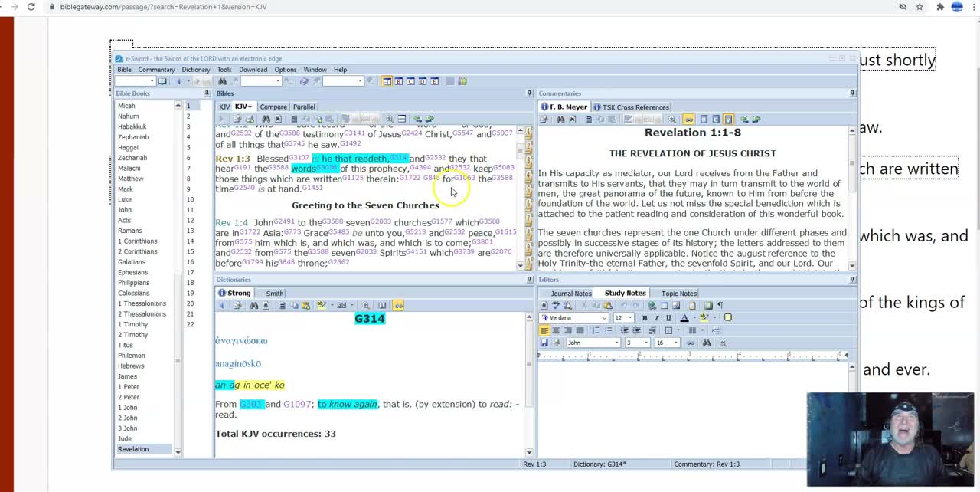980x492 pixels.
Task: Click the Bibles panel binoculars search icon
Action: pos(266,119)
